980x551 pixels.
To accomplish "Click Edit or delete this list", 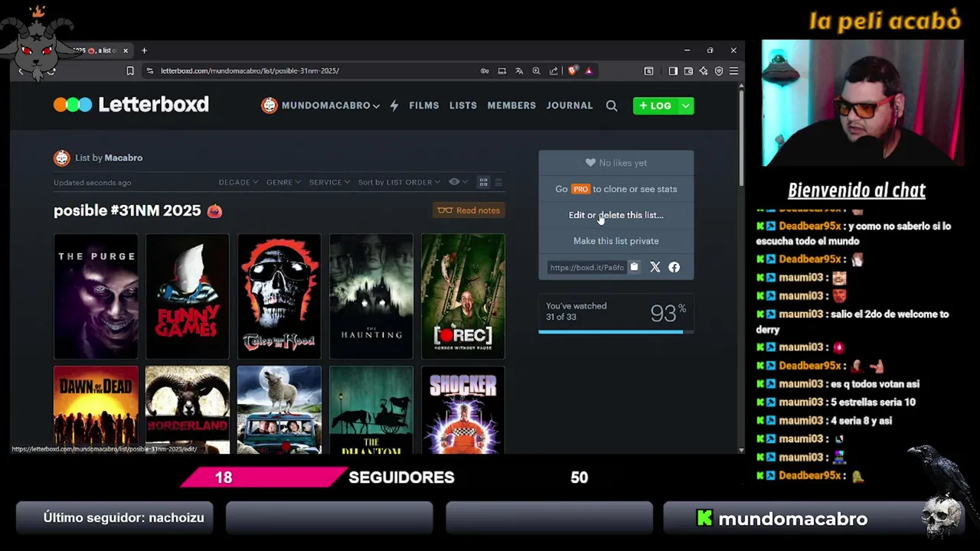I will 616,215.
